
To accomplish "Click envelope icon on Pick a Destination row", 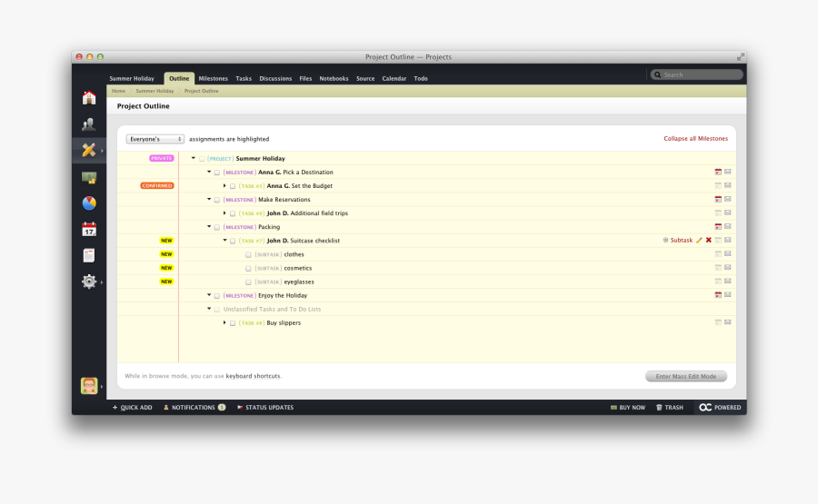I will click(728, 172).
